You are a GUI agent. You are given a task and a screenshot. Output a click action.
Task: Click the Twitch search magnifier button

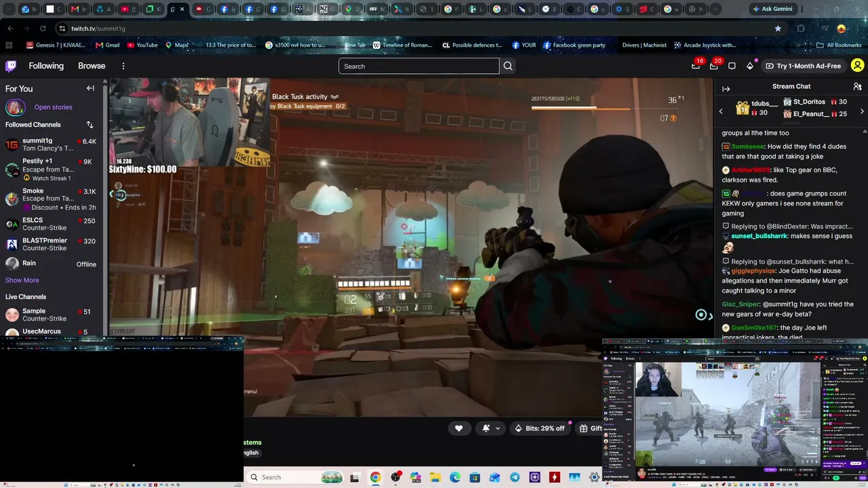click(508, 66)
